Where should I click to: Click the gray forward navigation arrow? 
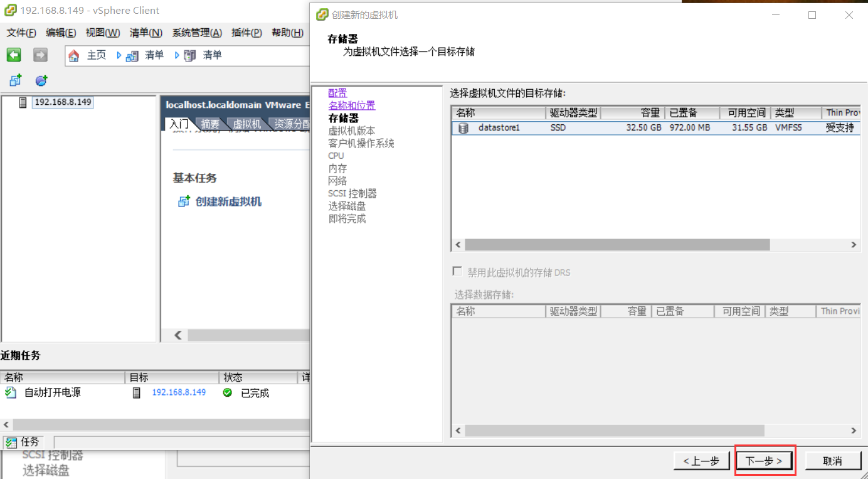coord(40,55)
